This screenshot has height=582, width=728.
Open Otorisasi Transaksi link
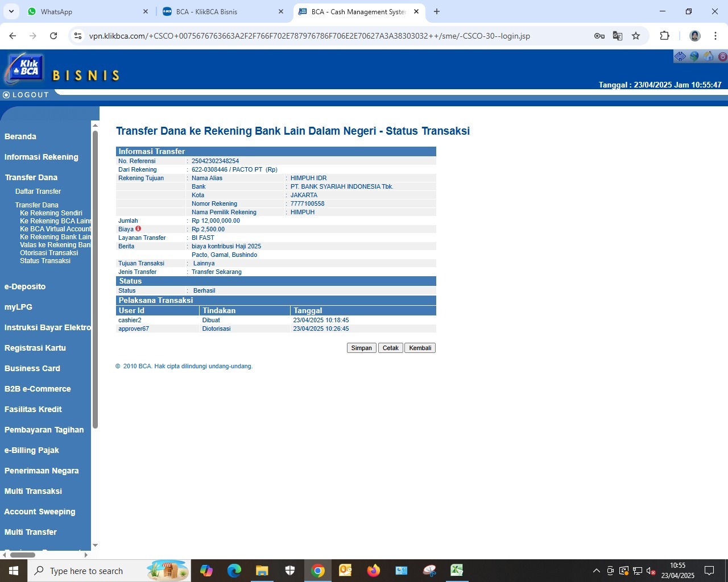[49, 253]
